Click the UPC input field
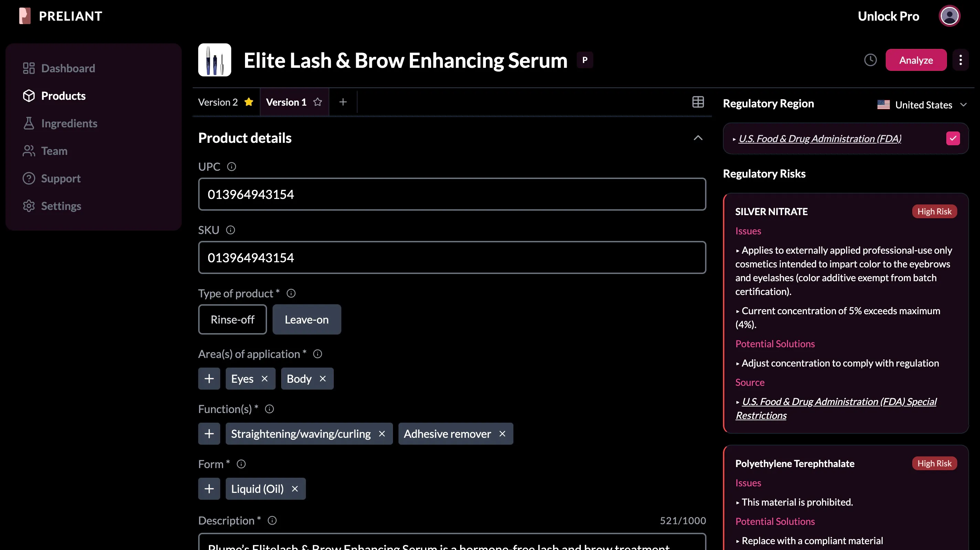 click(452, 194)
